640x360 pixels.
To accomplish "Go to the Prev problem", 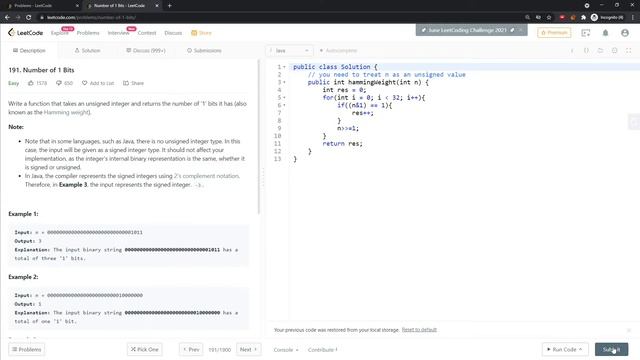I will point(191,349).
